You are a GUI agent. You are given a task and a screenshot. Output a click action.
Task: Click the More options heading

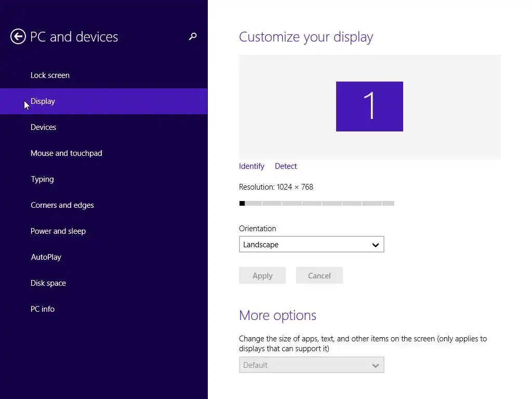click(277, 315)
